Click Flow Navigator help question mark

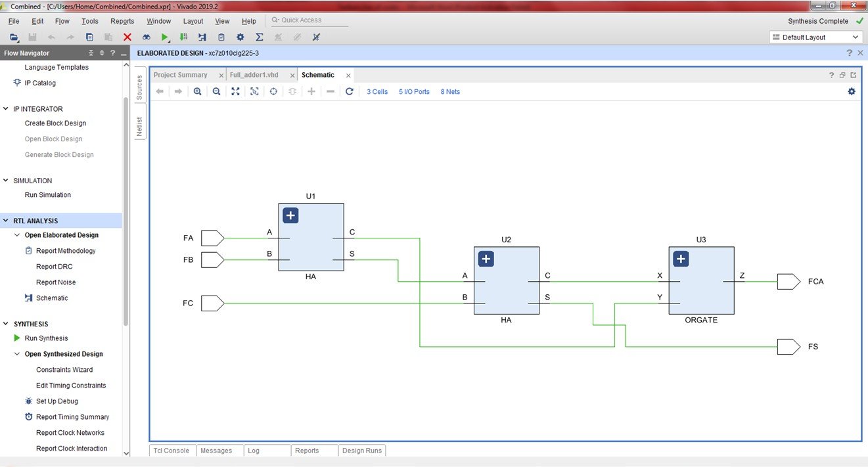[112, 53]
